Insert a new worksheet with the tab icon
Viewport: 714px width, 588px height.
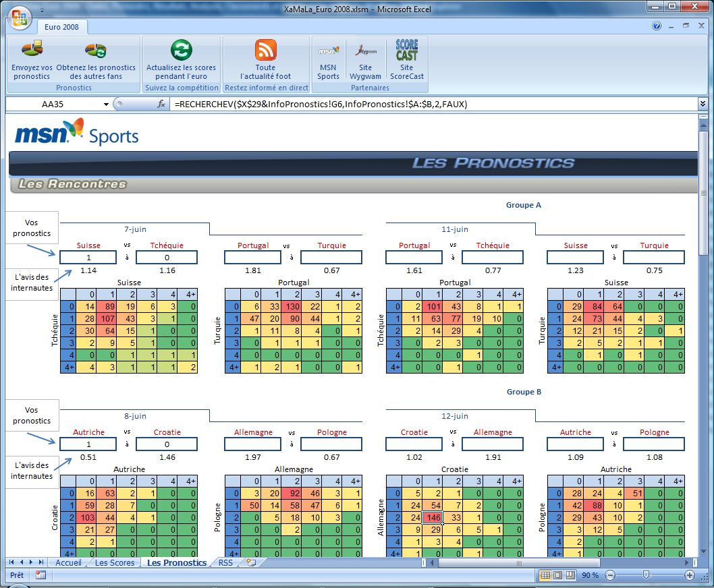[x=251, y=562]
